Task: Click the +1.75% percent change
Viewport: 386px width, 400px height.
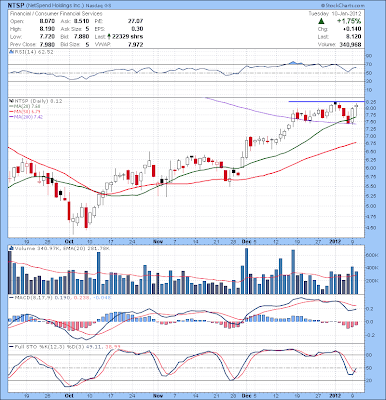Action: tap(349, 21)
